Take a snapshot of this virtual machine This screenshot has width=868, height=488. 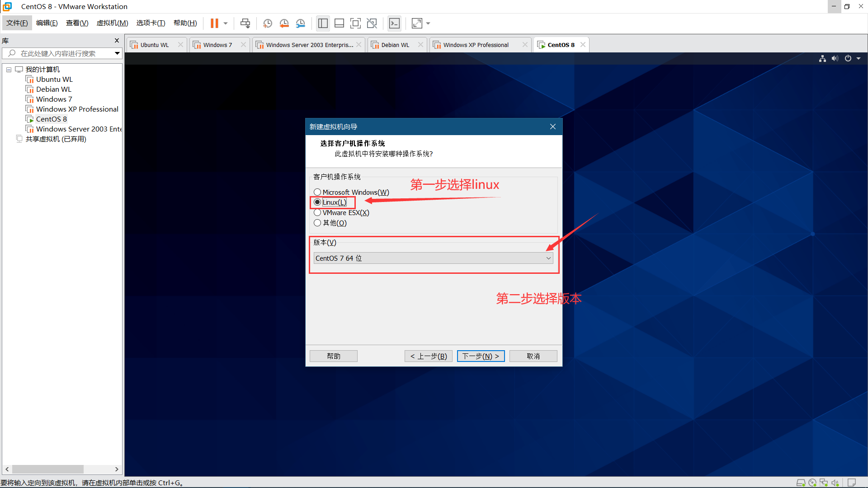(268, 23)
